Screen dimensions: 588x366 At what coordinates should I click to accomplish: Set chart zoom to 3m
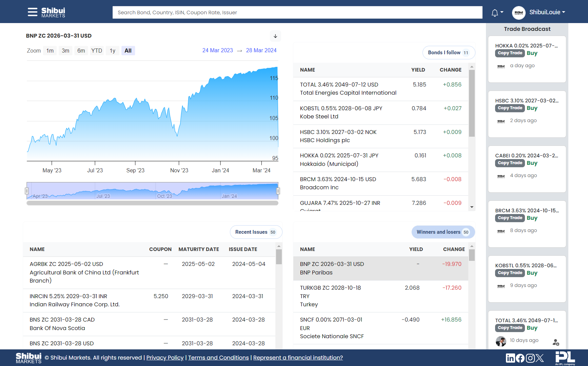pos(65,51)
